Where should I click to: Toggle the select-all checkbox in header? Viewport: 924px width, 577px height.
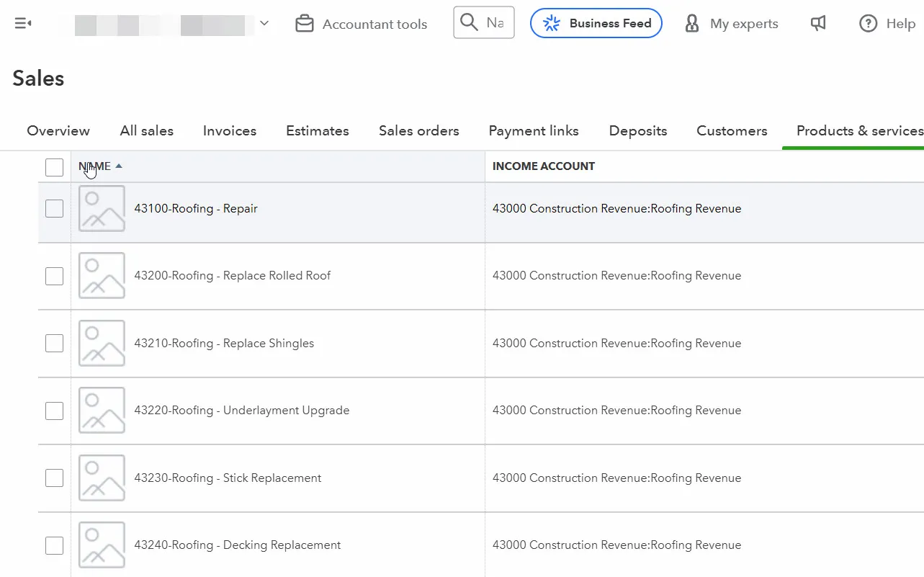[x=54, y=167]
